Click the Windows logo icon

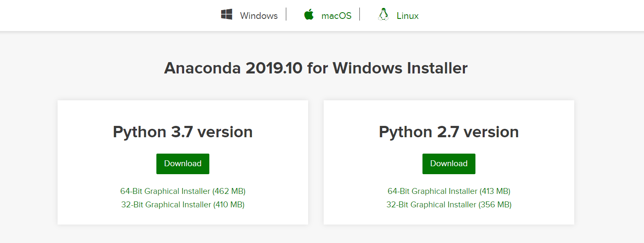point(227,15)
